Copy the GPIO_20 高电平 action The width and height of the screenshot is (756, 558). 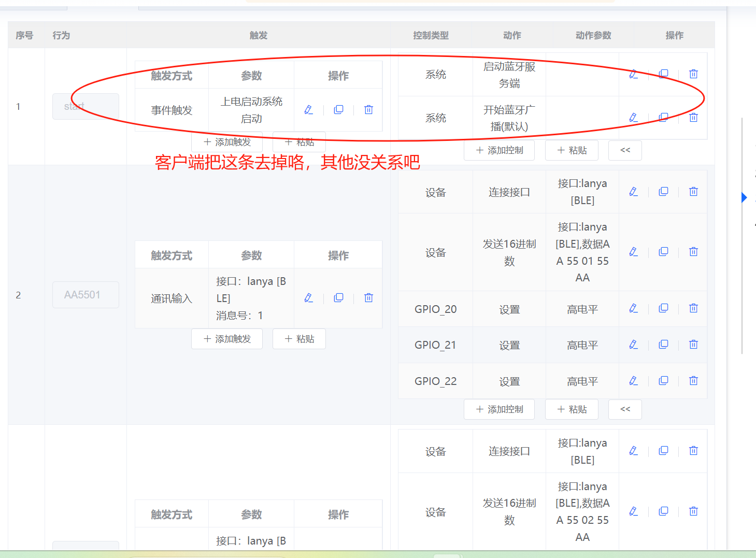pyautogui.click(x=663, y=308)
